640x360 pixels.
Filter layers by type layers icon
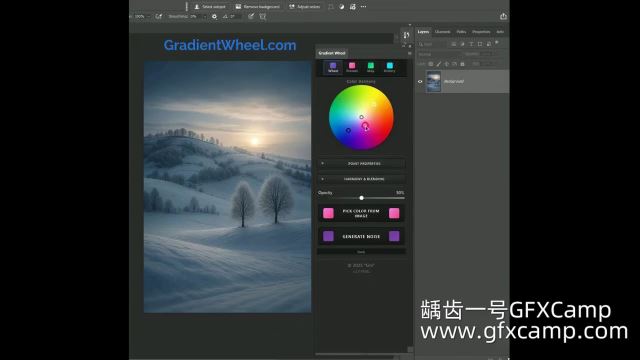[x=471, y=44]
